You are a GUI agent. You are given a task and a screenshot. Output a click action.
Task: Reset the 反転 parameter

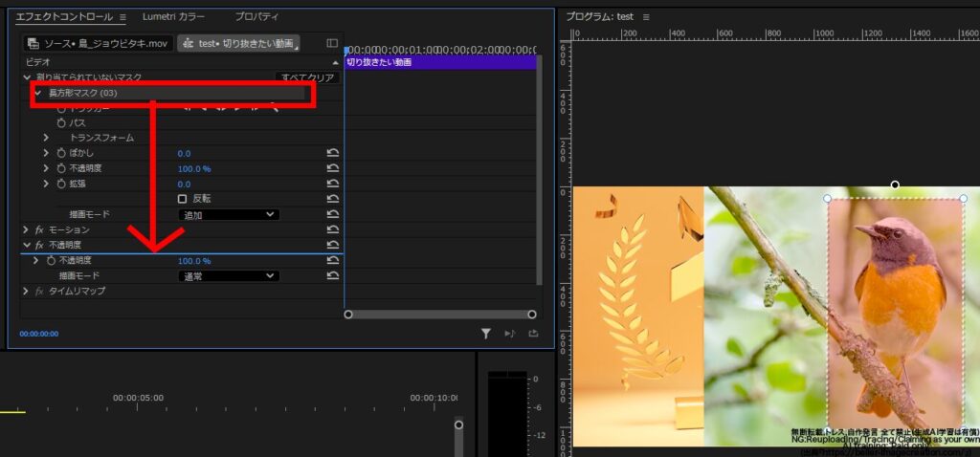pyautogui.click(x=333, y=199)
